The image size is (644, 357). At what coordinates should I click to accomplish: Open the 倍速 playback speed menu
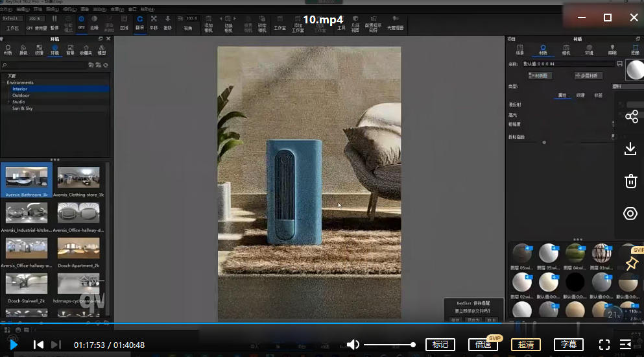pyautogui.click(x=483, y=345)
